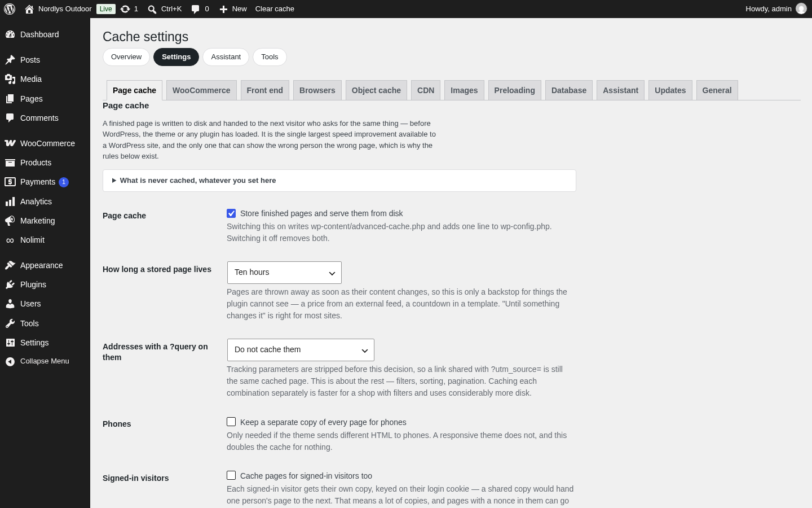Open the Assistant settings tab
Viewport: 812px width, 508px height.
pos(621,90)
